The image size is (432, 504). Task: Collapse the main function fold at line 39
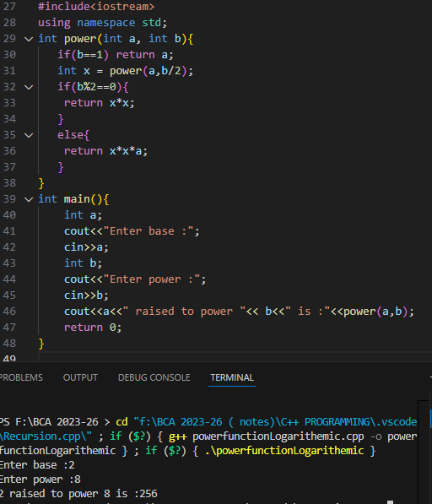pyautogui.click(x=29, y=199)
